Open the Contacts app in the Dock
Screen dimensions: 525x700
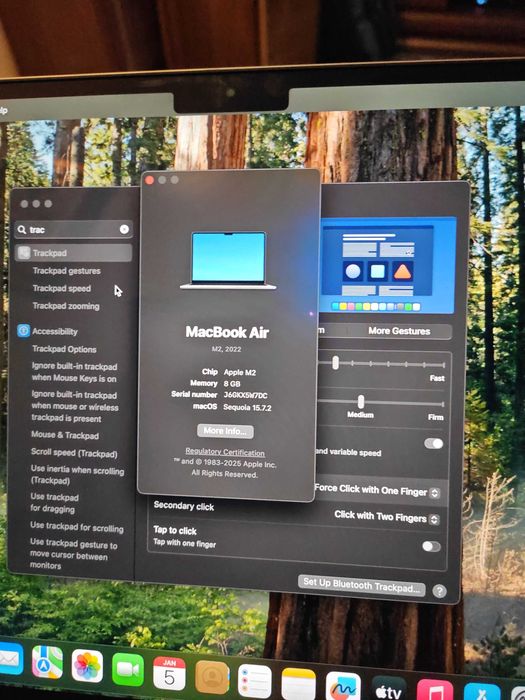click(212, 678)
